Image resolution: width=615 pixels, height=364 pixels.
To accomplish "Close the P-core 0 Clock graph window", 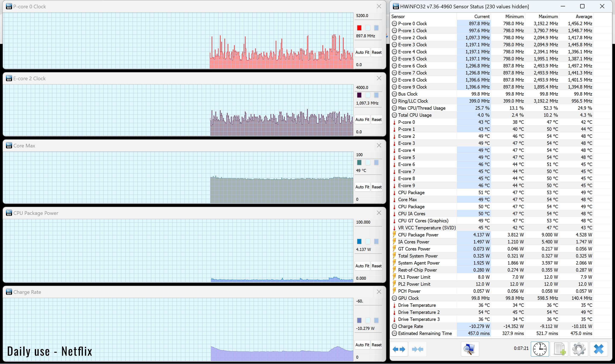I will tap(379, 6).
